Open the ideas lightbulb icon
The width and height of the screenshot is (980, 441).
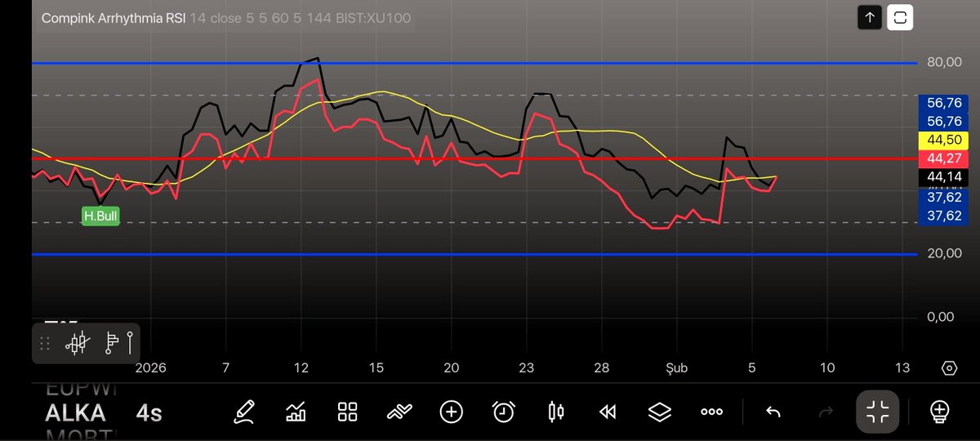939,412
